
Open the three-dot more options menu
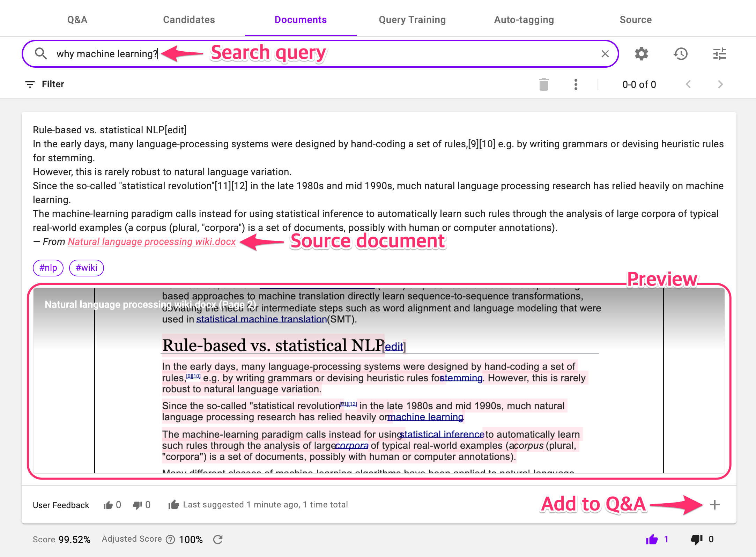(x=576, y=84)
